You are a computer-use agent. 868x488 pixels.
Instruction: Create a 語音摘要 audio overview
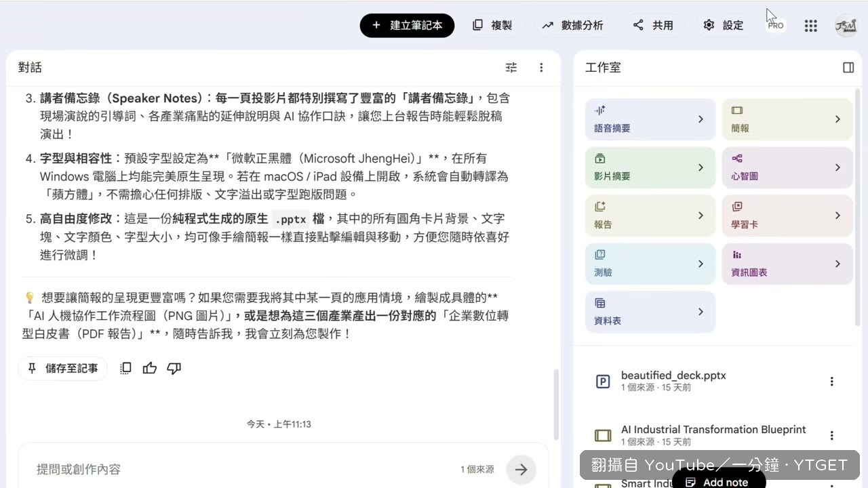(x=650, y=119)
